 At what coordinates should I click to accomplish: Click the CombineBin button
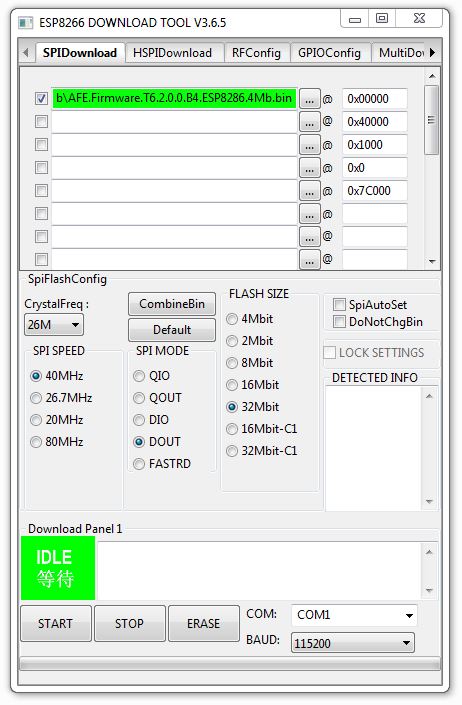coord(172,304)
